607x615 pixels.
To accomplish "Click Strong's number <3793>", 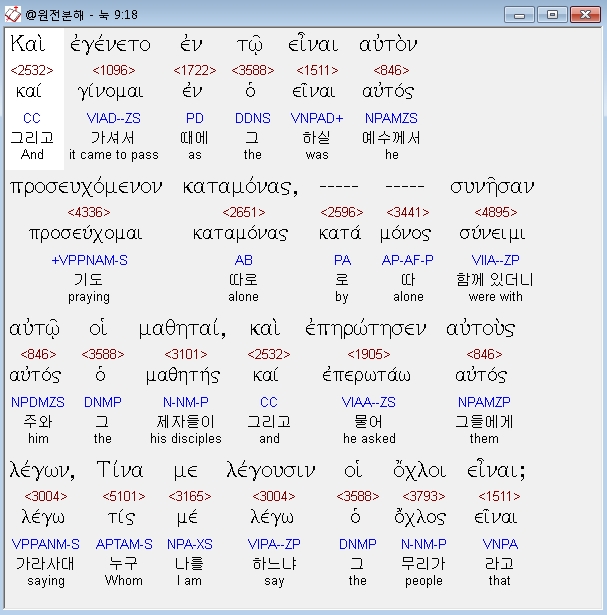I will (424, 496).
